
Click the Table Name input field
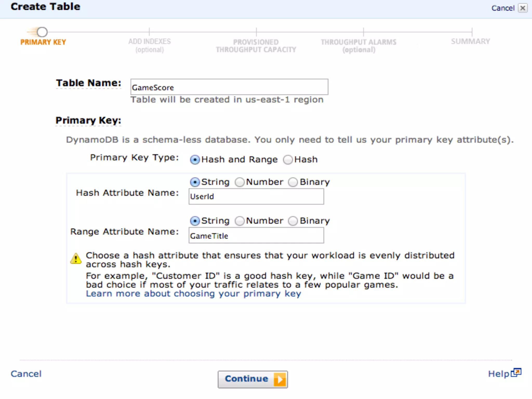pyautogui.click(x=229, y=87)
